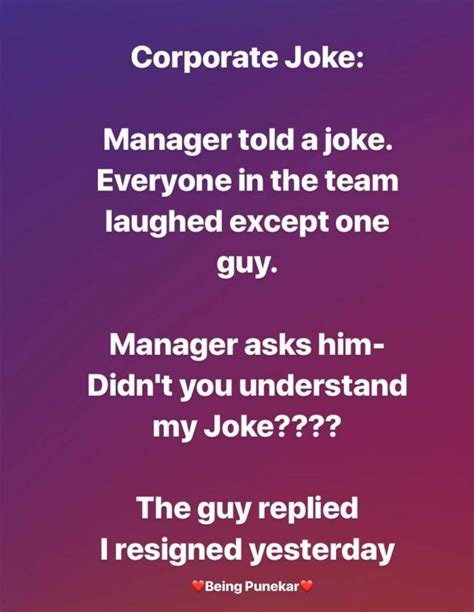Click the word understand
This screenshot has width=474, height=612.
click(x=323, y=386)
